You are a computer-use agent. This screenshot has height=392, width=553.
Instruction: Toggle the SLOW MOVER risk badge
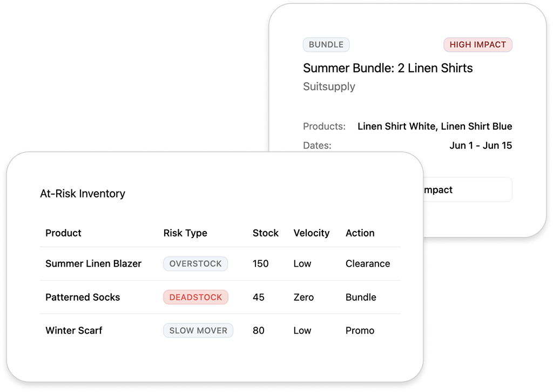tap(198, 330)
